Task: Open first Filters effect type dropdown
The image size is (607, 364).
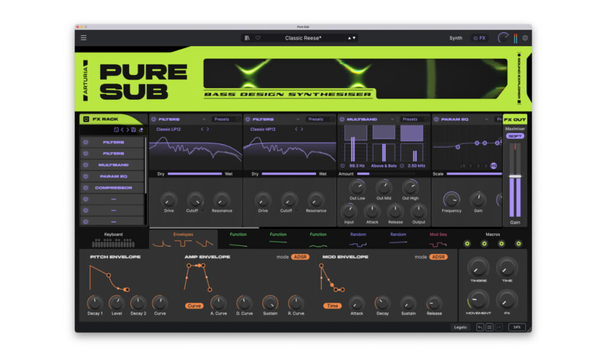Action: click(x=204, y=119)
